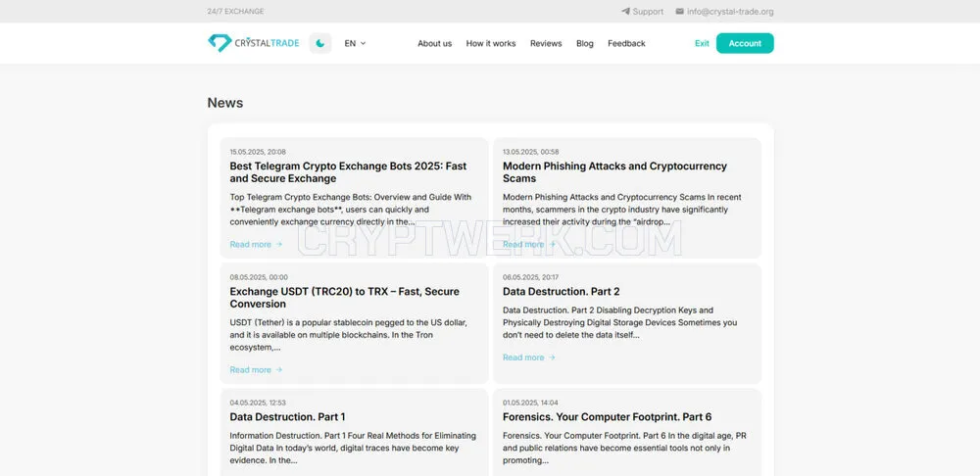Open the Account button
The width and height of the screenshot is (980, 476).
point(745,43)
